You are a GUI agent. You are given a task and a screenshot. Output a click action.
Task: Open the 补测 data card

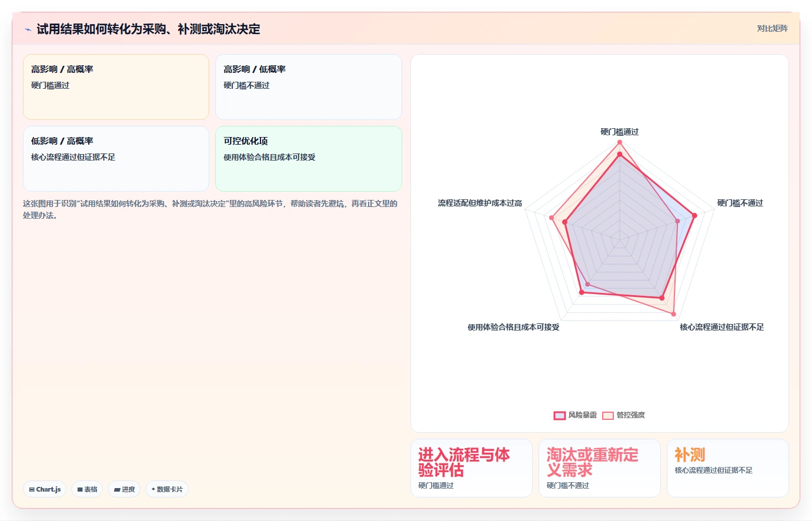(x=728, y=468)
